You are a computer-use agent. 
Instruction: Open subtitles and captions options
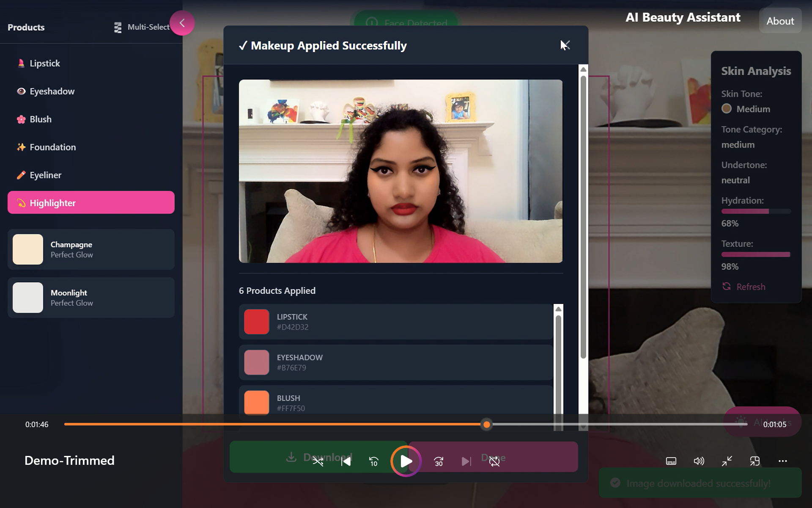tap(671, 461)
